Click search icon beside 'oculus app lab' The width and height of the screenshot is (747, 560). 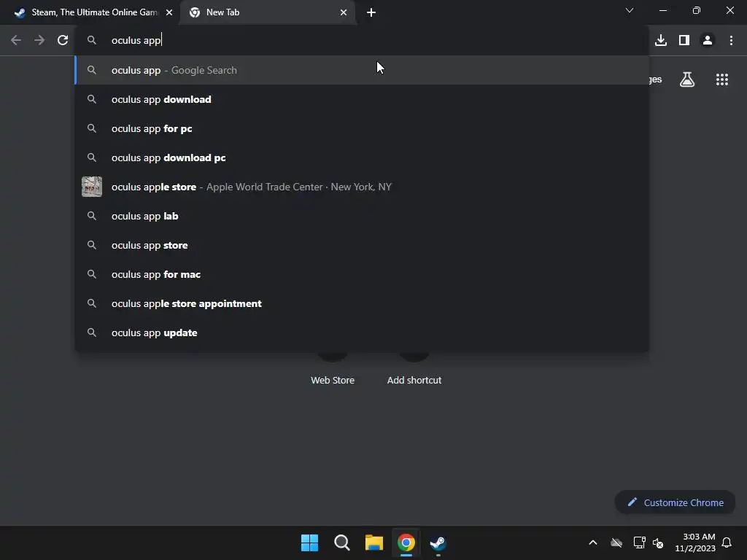coord(92,216)
